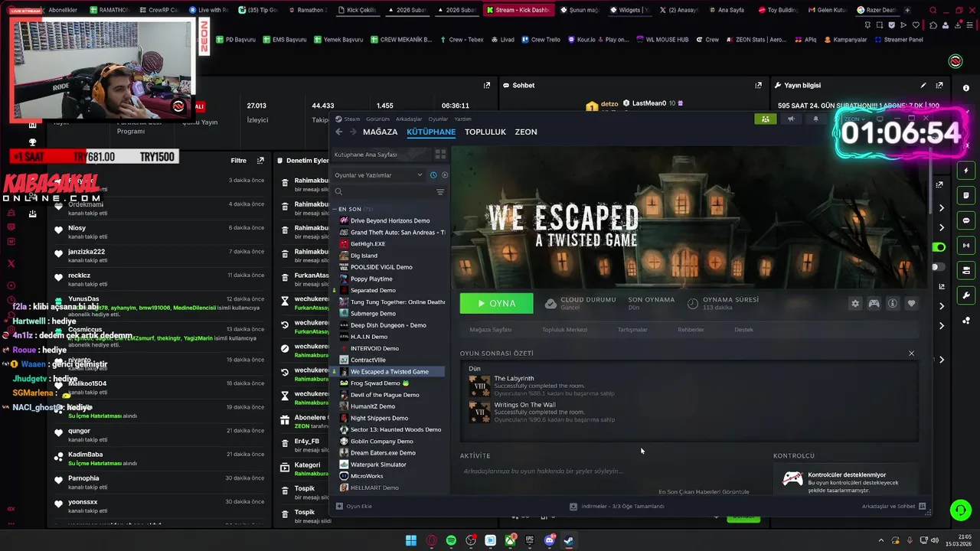This screenshot has height=551, width=980.
Task: Open the MAĞAZA tab in Steam
Action: pyautogui.click(x=380, y=132)
